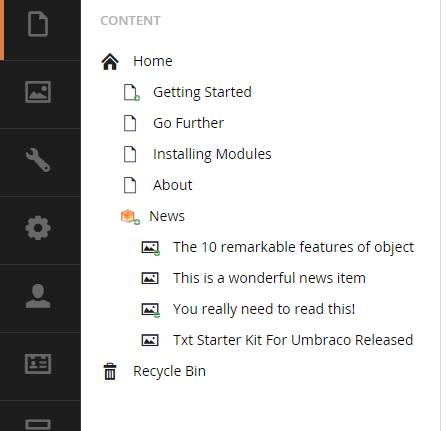Open the Users person icon
The width and height of the screenshot is (446, 431).
click(x=38, y=296)
